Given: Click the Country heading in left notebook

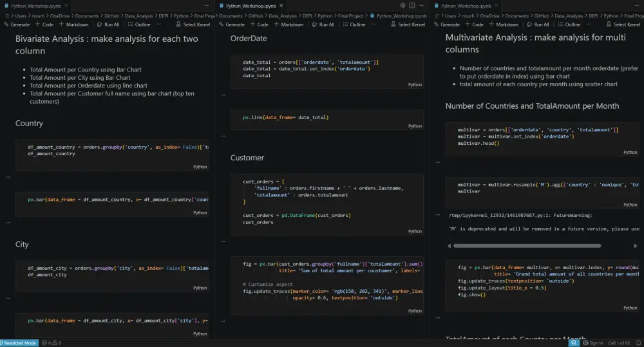Looking at the screenshot, I should click(29, 123).
